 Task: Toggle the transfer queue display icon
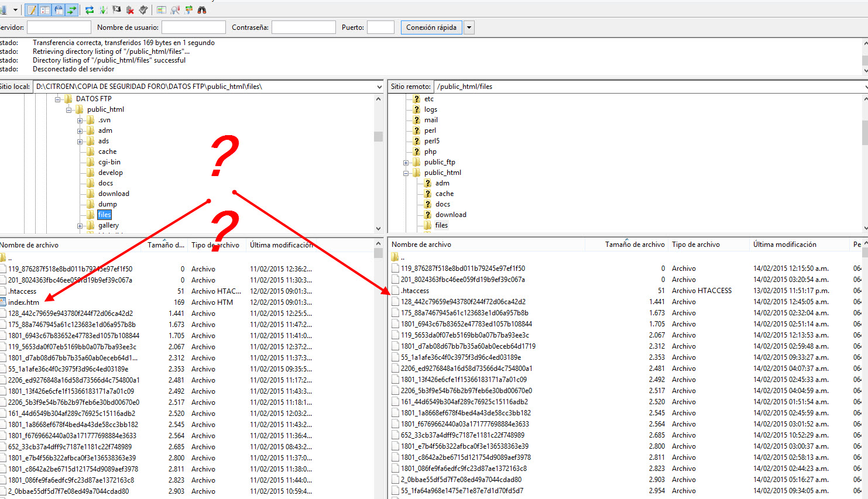click(71, 10)
